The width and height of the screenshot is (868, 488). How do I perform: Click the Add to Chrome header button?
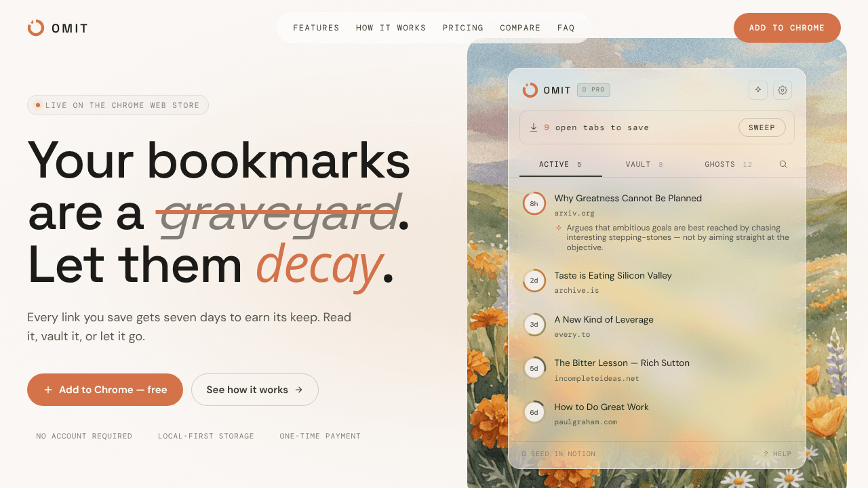pyautogui.click(x=787, y=28)
